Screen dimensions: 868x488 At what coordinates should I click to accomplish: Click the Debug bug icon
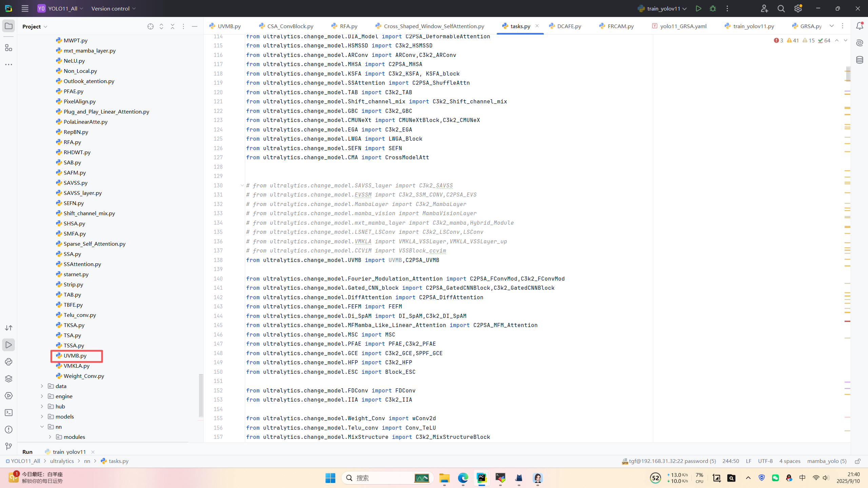point(713,8)
